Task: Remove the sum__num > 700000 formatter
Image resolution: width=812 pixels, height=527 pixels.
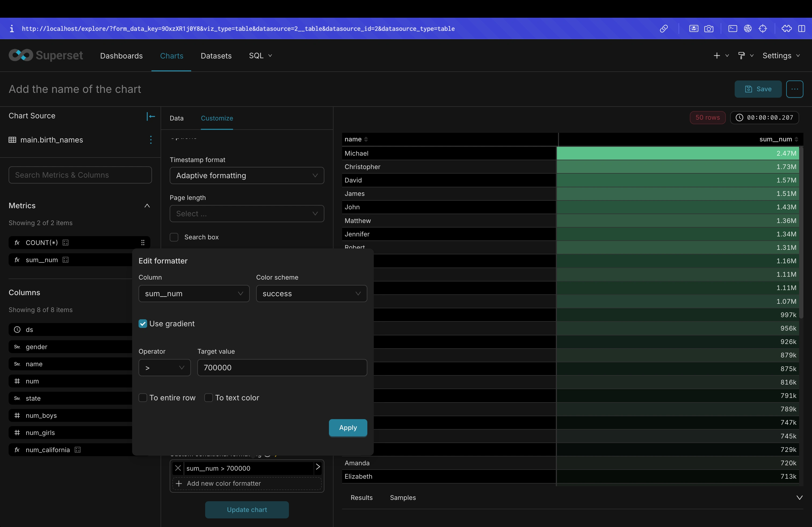Action: [x=178, y=468]
